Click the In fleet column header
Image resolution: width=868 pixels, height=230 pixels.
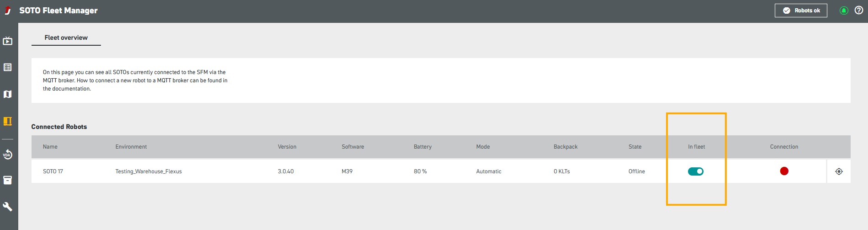[x=697, y=147]
